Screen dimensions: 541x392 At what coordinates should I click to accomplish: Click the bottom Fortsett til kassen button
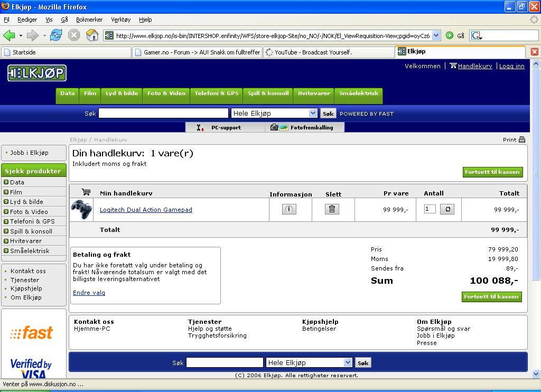[x=492, y=297]
